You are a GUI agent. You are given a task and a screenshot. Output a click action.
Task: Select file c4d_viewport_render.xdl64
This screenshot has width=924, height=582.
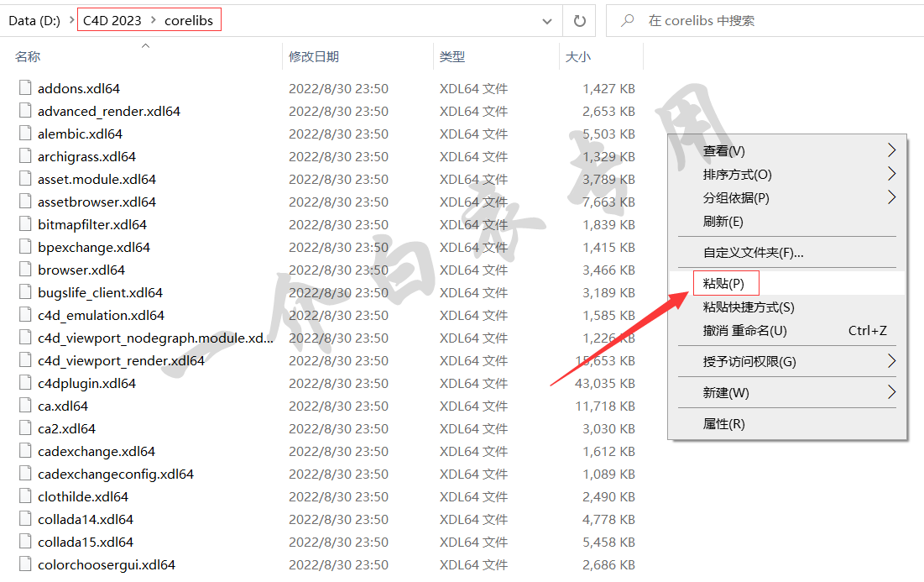pyautogui.click(x=121, y=360)
